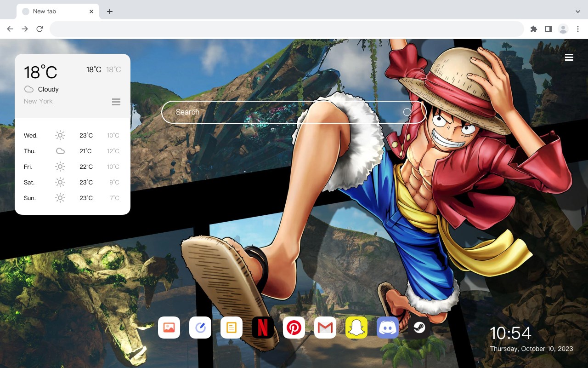Open the Chrome profile avatar
Viewport: 588px width, 368px height.
[563, 29]
